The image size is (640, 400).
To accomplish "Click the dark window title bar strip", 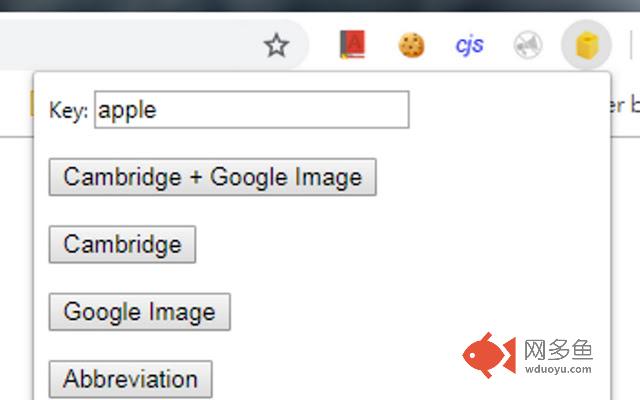I will pos(320,5).
